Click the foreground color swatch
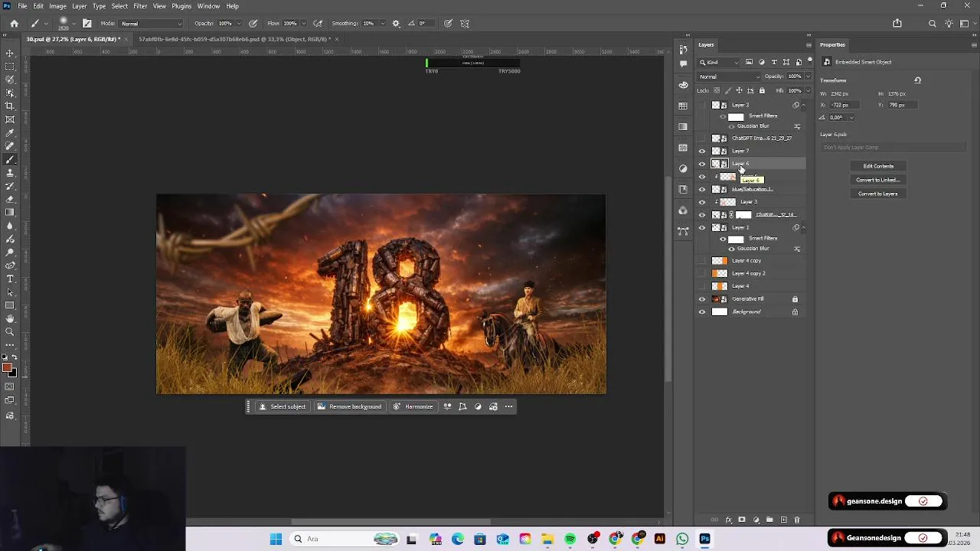This screenshot has width=980, height=551. coord(7,369)
